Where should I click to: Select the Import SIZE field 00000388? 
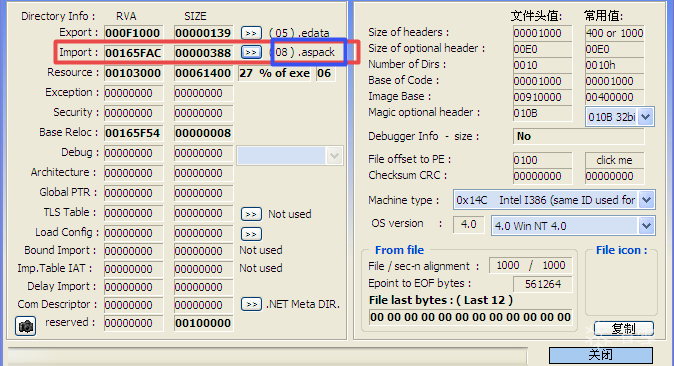(x=203, y=53)
